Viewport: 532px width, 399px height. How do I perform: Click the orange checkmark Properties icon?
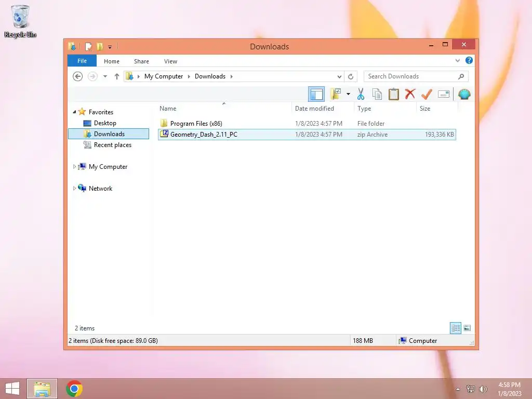pos(427,94)
